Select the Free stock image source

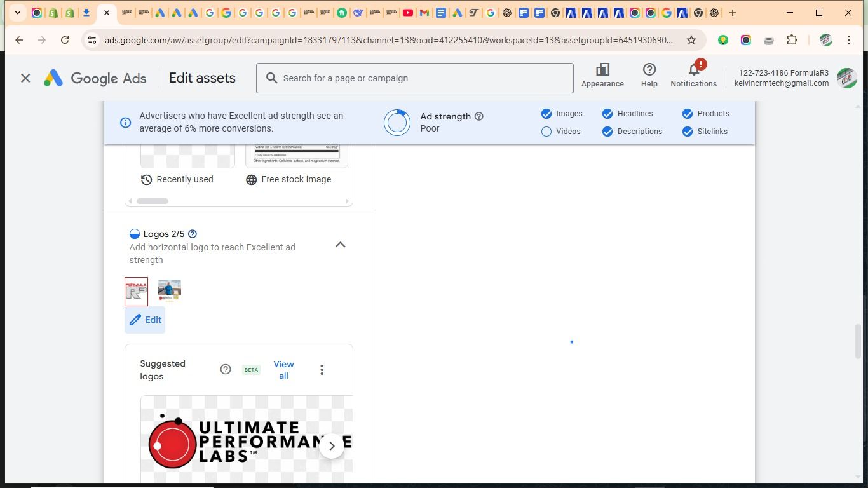coord(288,179)
